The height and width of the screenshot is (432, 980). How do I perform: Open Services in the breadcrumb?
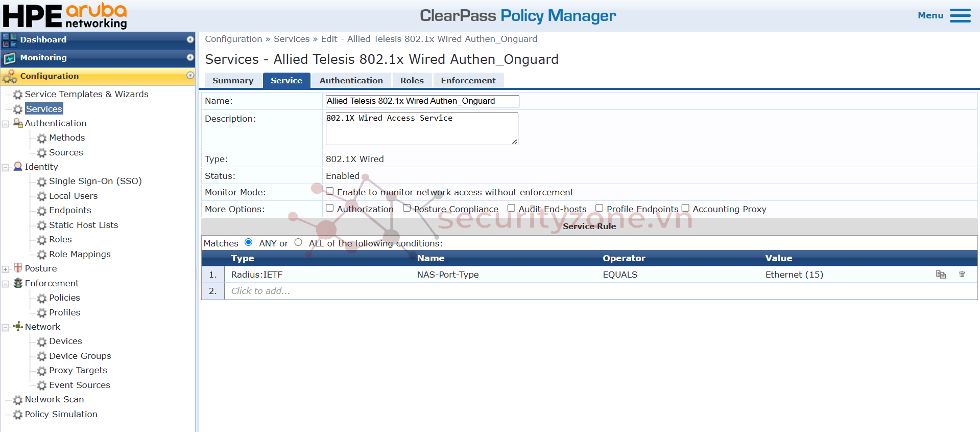292,39
